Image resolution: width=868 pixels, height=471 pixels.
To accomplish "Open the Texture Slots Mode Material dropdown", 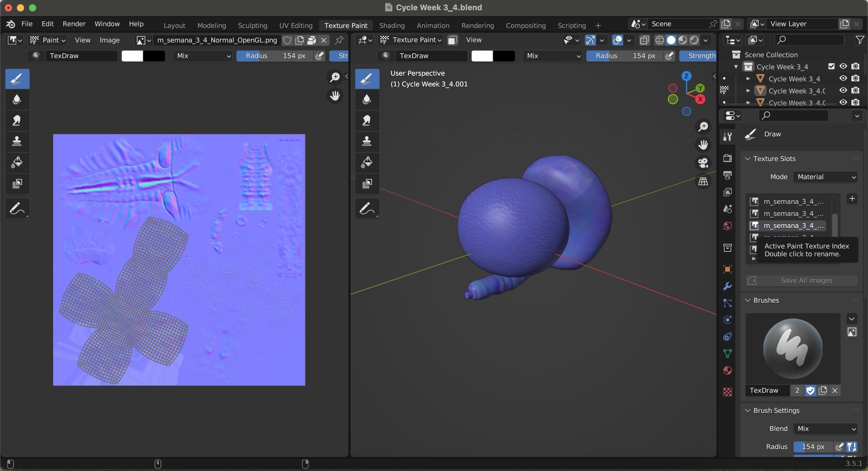I will pos(825,177).
